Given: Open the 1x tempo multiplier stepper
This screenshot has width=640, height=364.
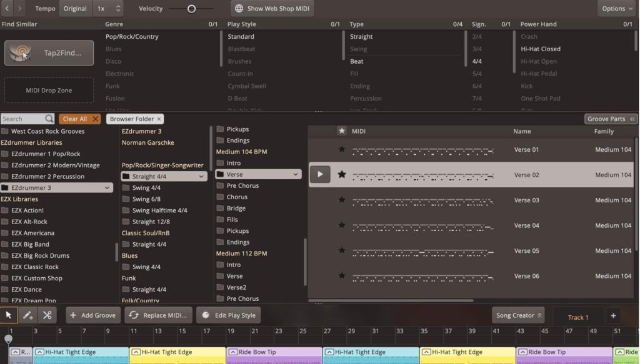Looking at the screenshot, I should [x=107, y=8].
